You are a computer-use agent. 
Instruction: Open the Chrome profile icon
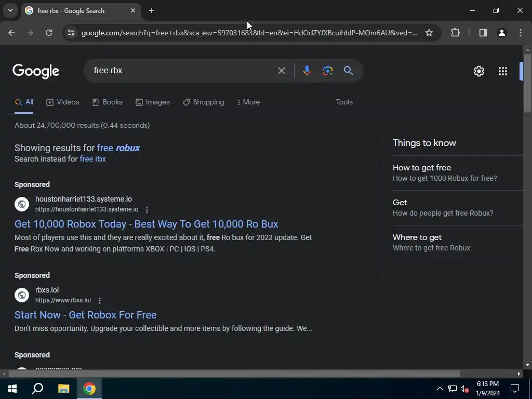(x=502, y=33)
